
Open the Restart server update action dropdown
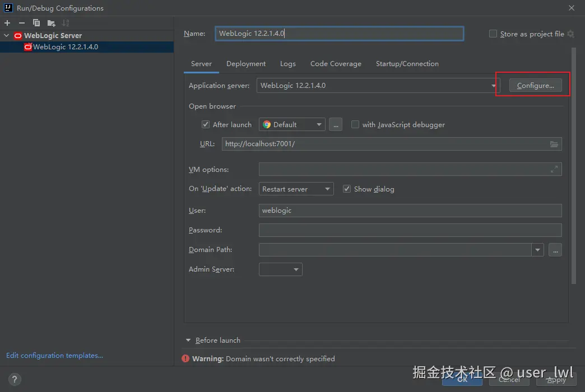coord(296,189)
